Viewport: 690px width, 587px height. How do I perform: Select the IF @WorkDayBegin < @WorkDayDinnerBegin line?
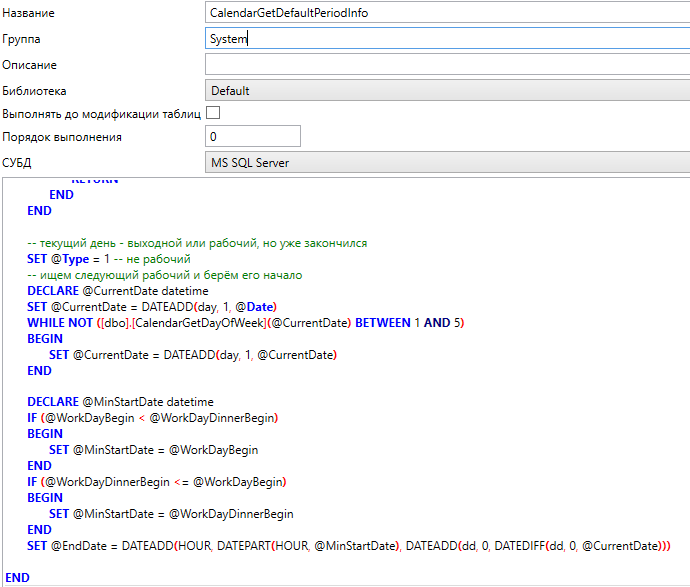click(x=152, y=418)
